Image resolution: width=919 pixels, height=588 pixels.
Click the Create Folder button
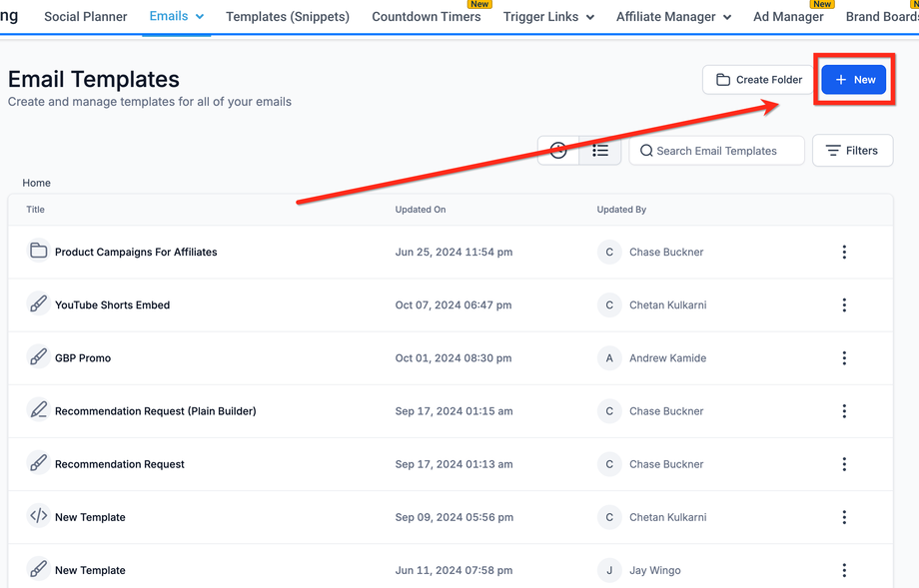tap(759, 80)
